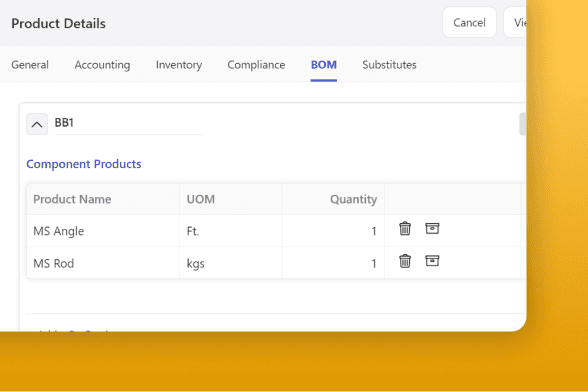Cancel the product details dialog
Viewport: 588px width, 392px height.
click(470, 23)
